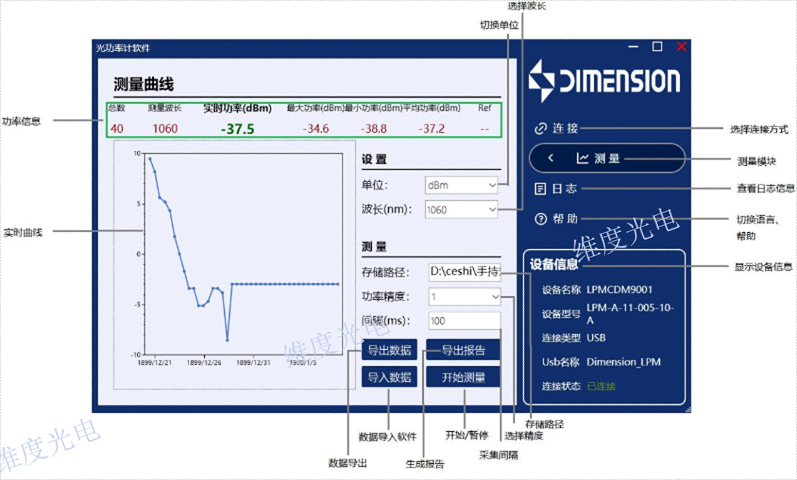Click the device name LPMCDM9001

(x=619, y=289)
